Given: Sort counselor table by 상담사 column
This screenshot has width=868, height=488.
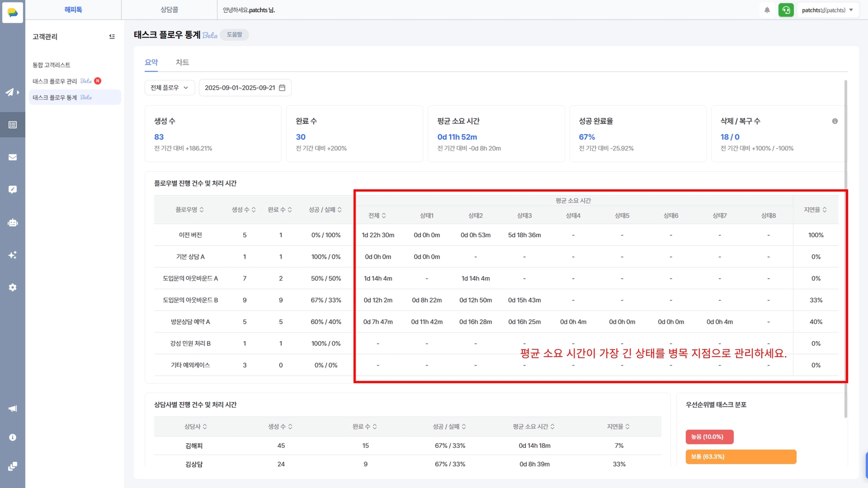Looking at the screenshot, I should [195, 427].
